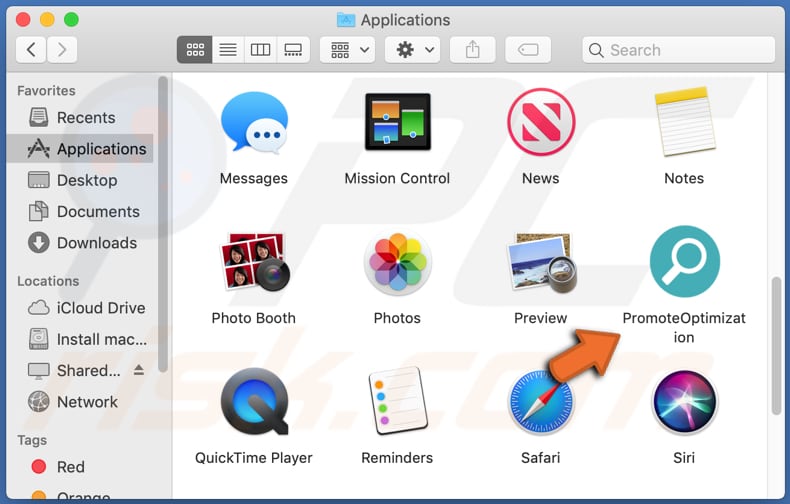Select the QuickTime Player app icon
790x504 pixels.
[254, 402]
